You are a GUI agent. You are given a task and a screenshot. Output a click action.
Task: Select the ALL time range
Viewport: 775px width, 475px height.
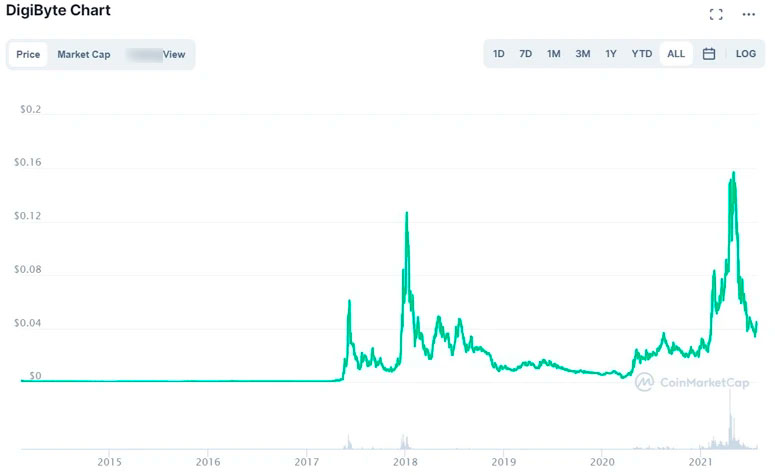[x=676, y=54]
